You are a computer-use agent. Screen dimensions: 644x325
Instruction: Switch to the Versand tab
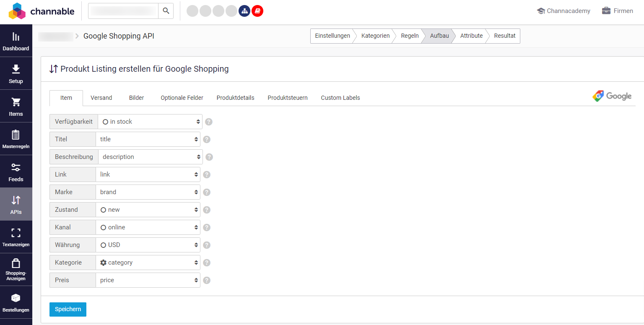(x=101, y=98)
